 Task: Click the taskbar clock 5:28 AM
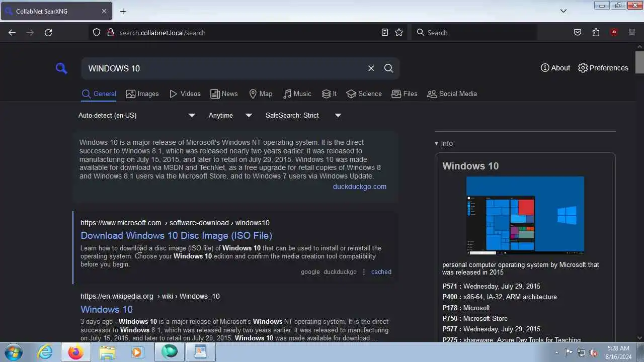coord(619,352)
